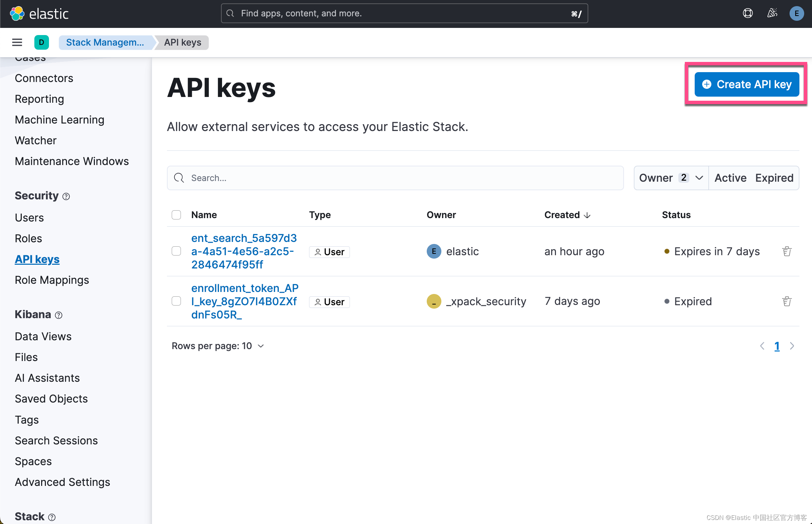Image resolution: width=812 pixels, height=524 pixels.
Task: Click the Elastic logo in the top bar
Action: pyautogui.click(x=39, y=13)
